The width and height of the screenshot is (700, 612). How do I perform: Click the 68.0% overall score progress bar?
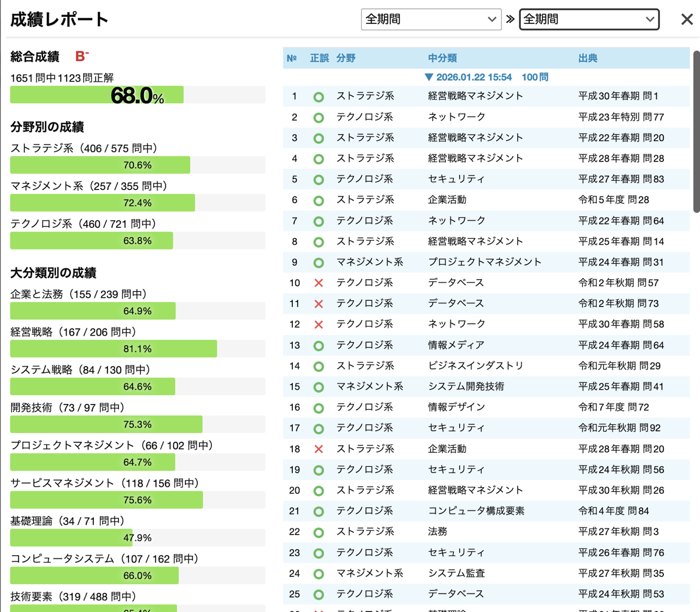point(137,95)
